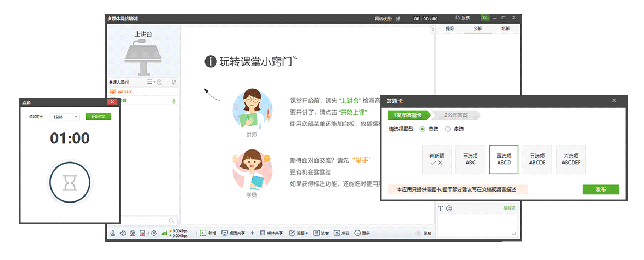Select the 多选 radio button
The image size is (644, 260).
[x=448, y=129]
